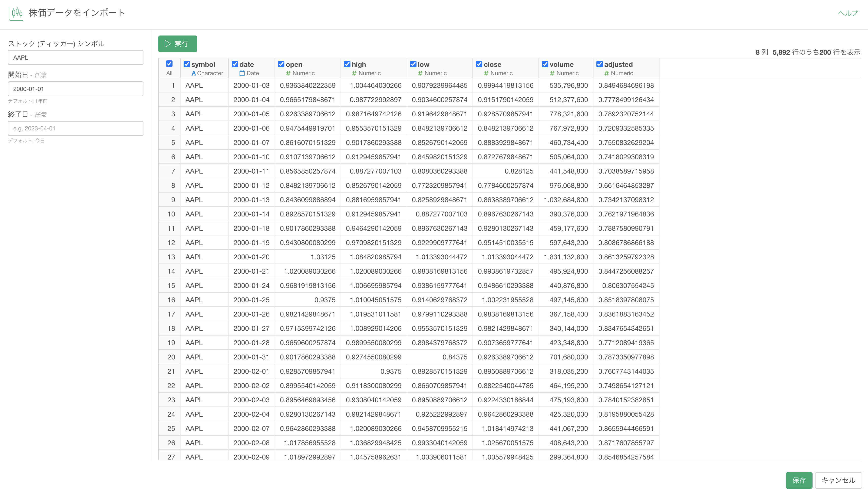
Task: Click the numeric hash icon under close
Action: coord(486,73)
